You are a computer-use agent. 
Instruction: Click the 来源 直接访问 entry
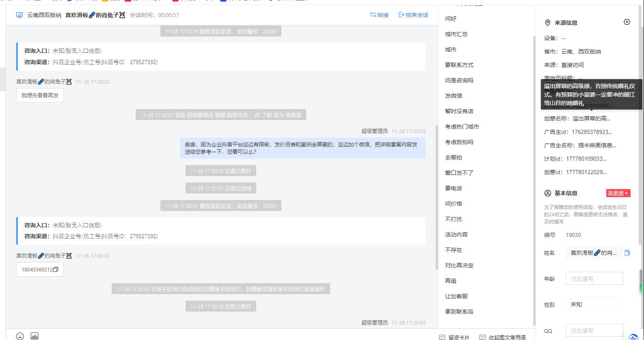[x=564, y=65]
